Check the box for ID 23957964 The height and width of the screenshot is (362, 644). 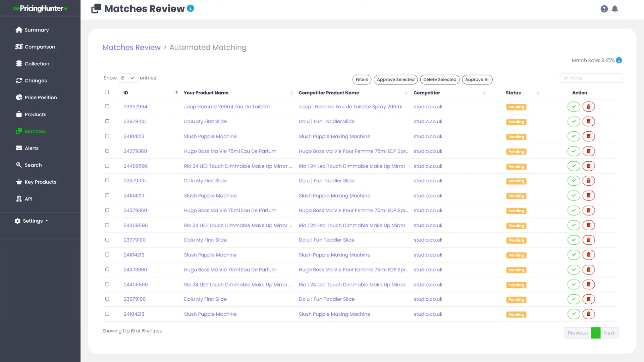tap(107, 106)
